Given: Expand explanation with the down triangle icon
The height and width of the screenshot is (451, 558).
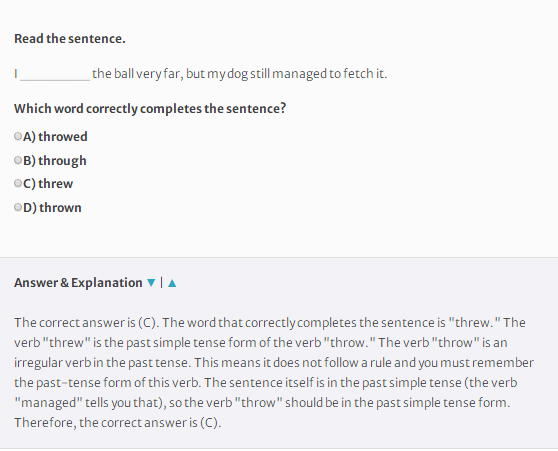Looking at the screenshot, I should (151, 283).
